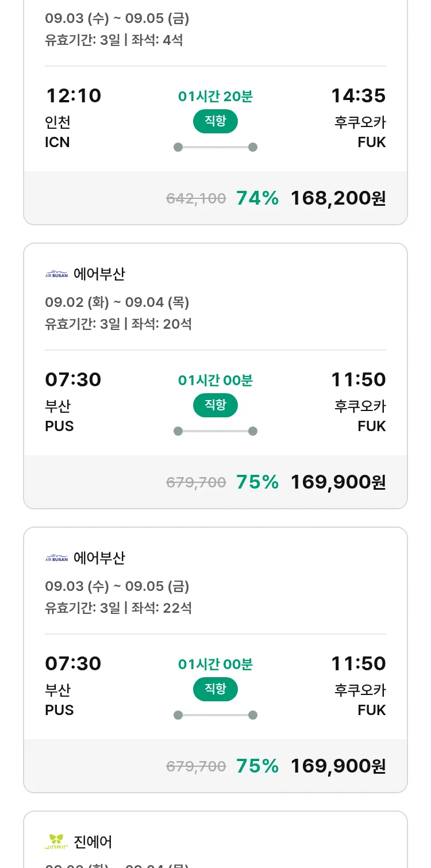Click the 74% discount label
The image size is (431, 868).
click(x=257, y=198)
